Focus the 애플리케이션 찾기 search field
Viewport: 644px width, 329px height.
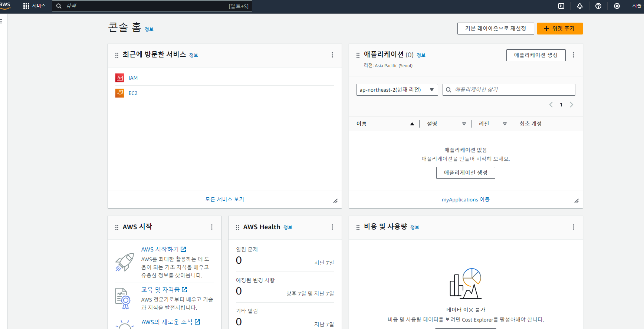coord(509,90)
